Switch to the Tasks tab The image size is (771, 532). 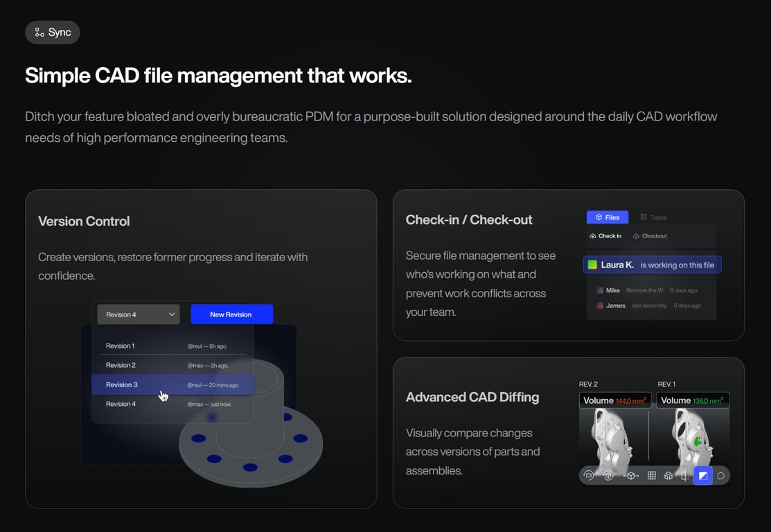tap(653, 217)
